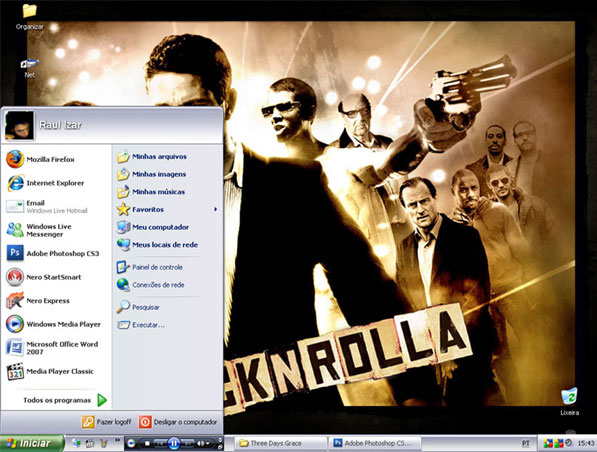
Task: Launch Internet Explorer from Start menu
Action: click(46, 183)
